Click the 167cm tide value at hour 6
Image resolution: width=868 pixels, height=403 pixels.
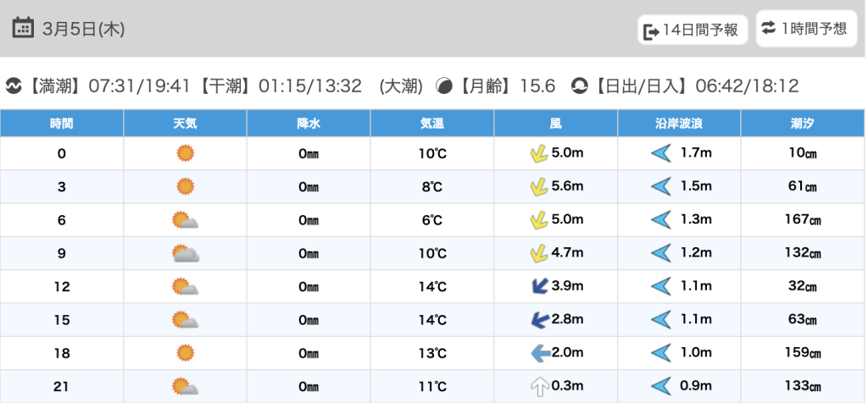tap(802, 220)
